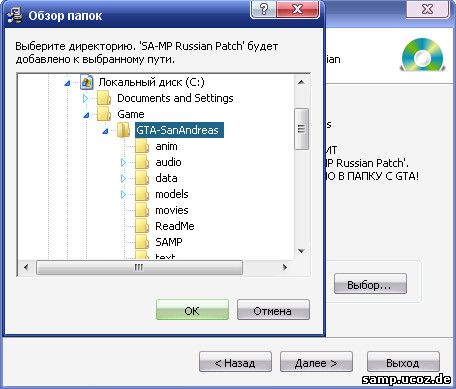Click the Отмена cancel button
456x389 pixels.
(273, 310)
